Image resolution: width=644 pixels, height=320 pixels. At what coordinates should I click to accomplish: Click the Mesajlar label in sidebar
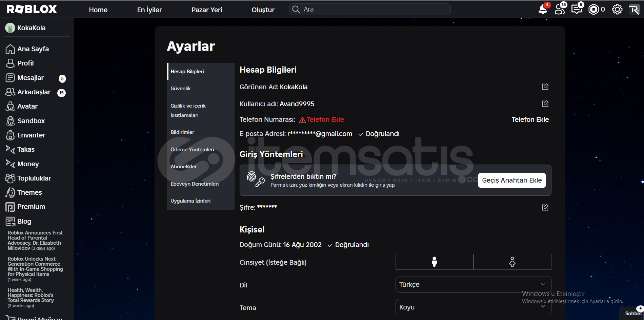pyautogui.click(x=31, y=78)
